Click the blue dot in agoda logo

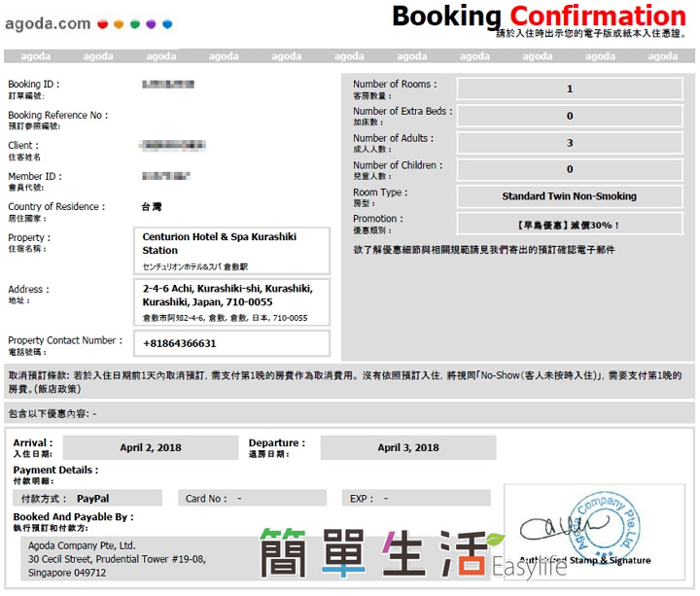(167, 24)
